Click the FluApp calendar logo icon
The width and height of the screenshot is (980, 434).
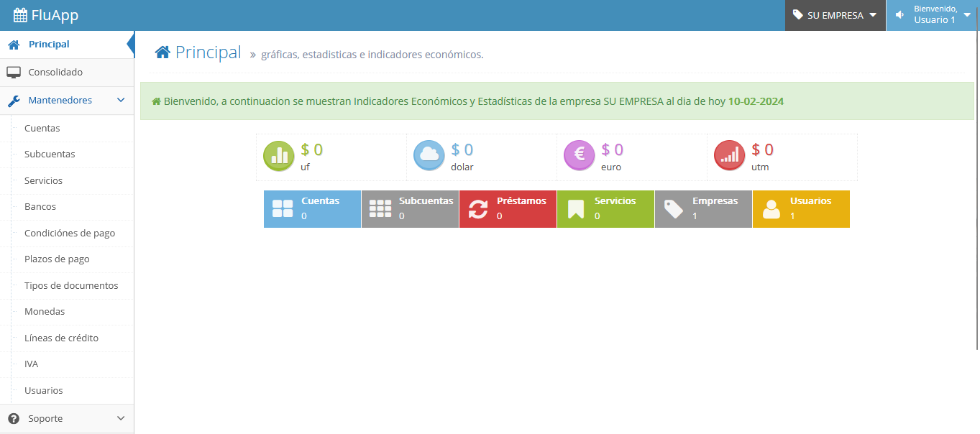(x=20, y=15)
